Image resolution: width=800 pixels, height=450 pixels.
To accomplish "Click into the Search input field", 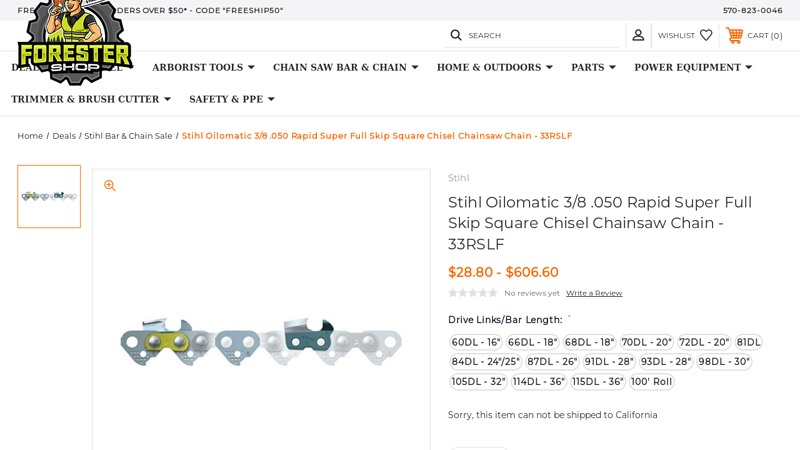I will click(x=540, y=35).
